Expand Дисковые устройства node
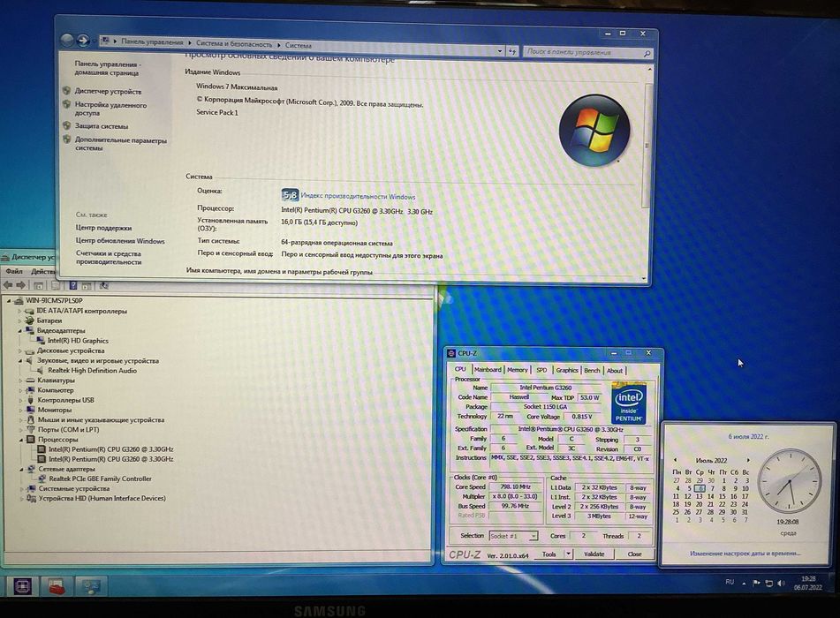 point(19,350)
